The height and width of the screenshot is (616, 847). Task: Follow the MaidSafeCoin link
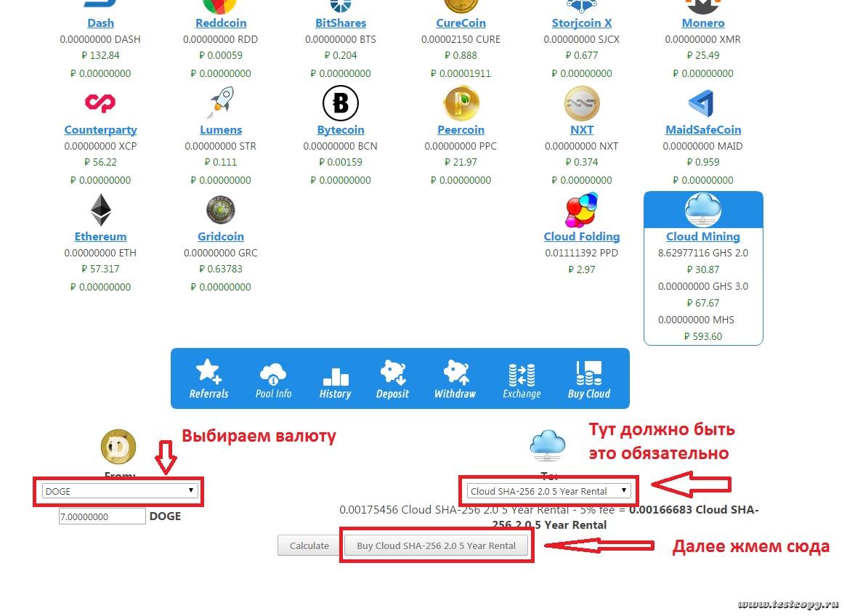(702, 130)
